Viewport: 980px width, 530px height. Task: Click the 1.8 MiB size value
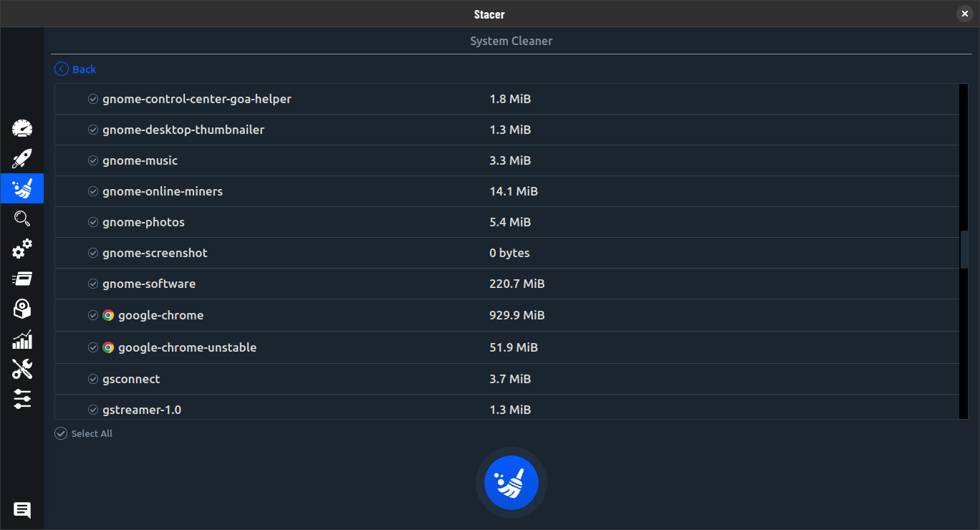click(x=510, y=99)
